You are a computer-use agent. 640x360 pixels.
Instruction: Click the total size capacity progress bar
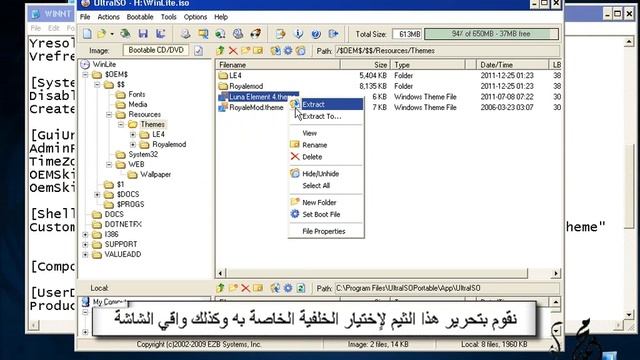[x=491, y=34]
